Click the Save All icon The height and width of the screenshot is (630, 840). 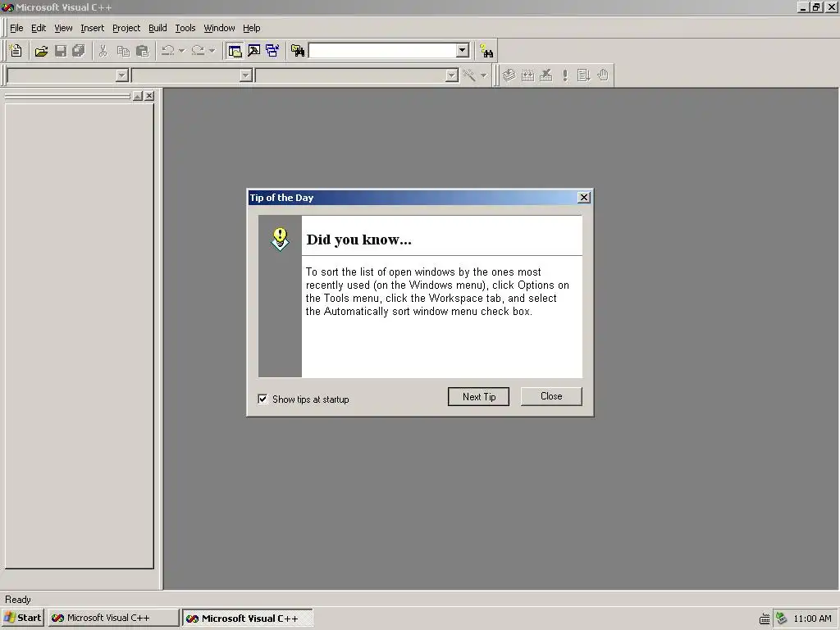pos(79,51)
